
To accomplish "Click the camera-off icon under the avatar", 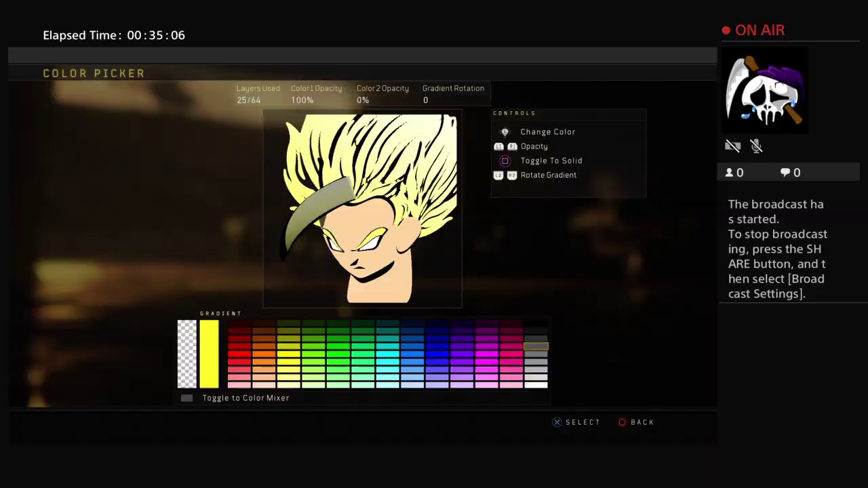I will click(732, 146).
